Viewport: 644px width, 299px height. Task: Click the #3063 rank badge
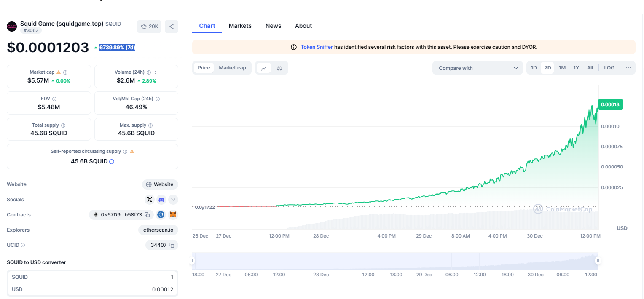coord(31,31)
